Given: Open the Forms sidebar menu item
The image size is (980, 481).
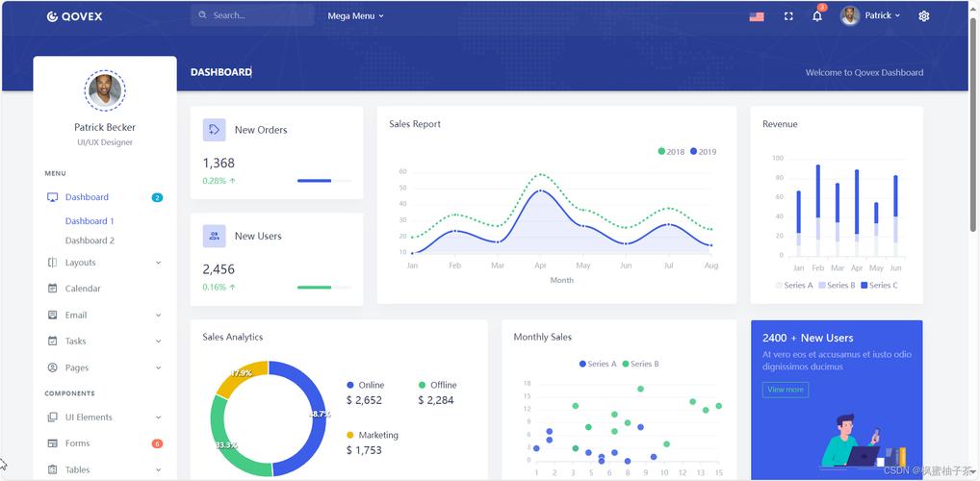Looking at the screenshot, I should tap(77, 443).
